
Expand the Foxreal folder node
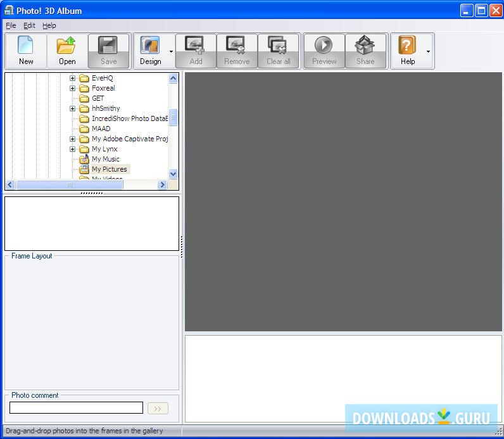coord(72,88)
